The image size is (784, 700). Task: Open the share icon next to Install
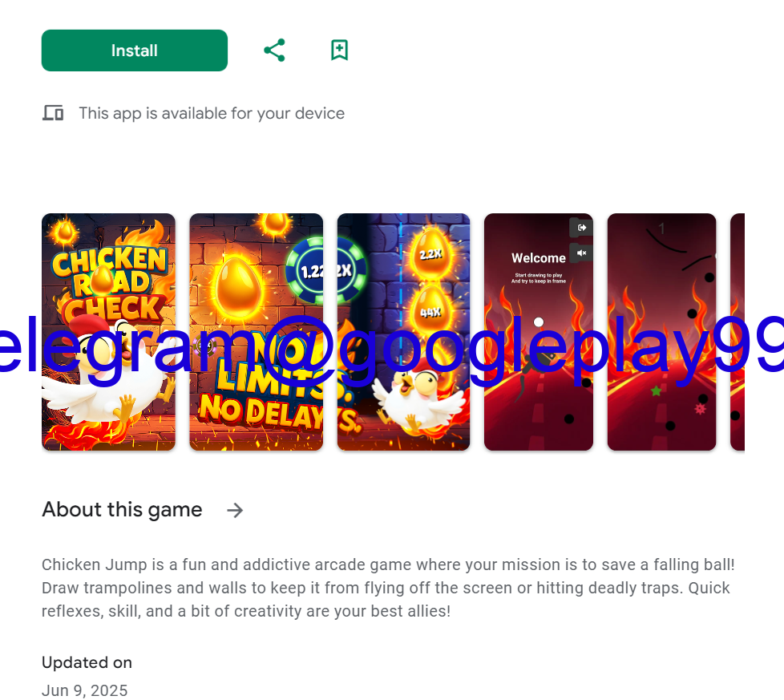(x=274, y=50)
